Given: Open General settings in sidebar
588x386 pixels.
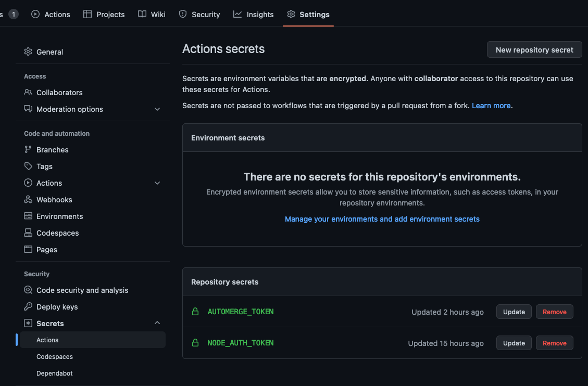Looking at the screenshot, I should tap(93, 52).
